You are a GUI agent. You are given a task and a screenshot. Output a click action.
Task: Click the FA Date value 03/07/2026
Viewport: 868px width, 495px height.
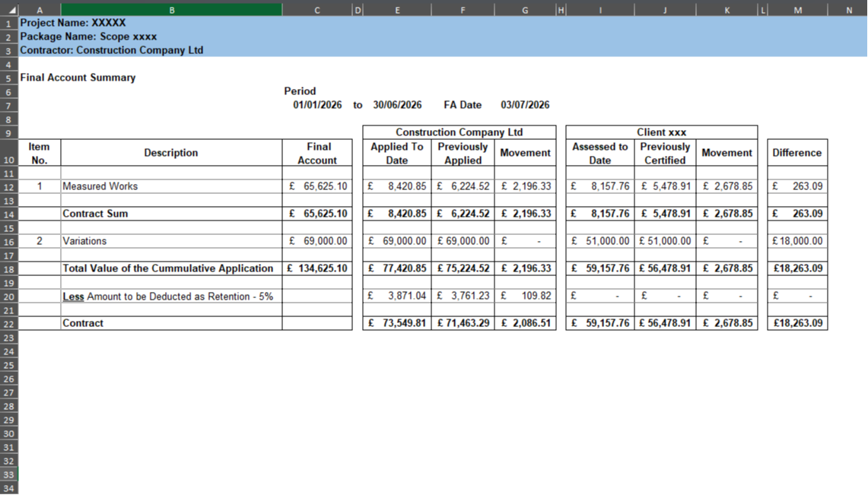pyautogui.click(x=526, y=105)
